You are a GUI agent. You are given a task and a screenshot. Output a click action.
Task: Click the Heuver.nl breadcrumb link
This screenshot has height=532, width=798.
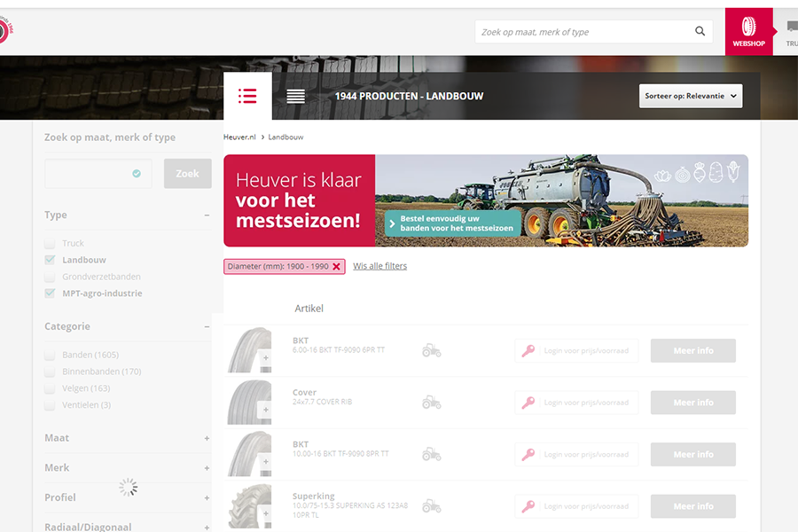point(239,137)
